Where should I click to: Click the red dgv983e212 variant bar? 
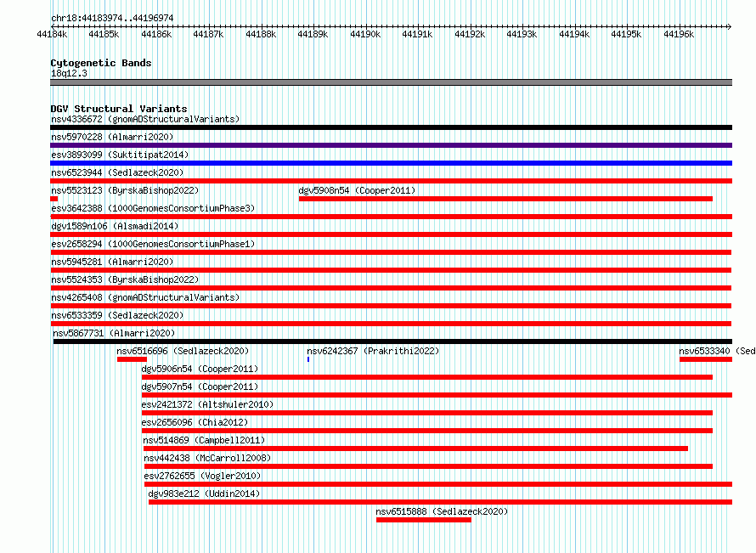440,502
